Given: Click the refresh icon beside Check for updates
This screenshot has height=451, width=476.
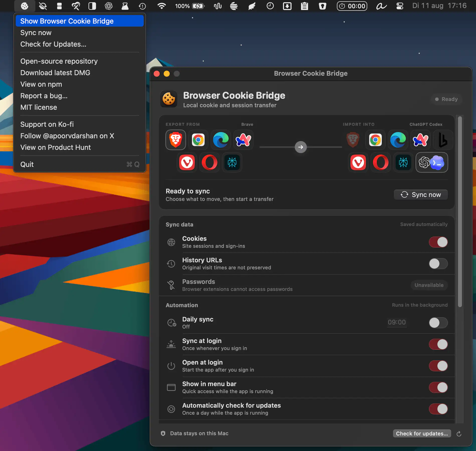Looking at the screenshot, I should point(459,434).
